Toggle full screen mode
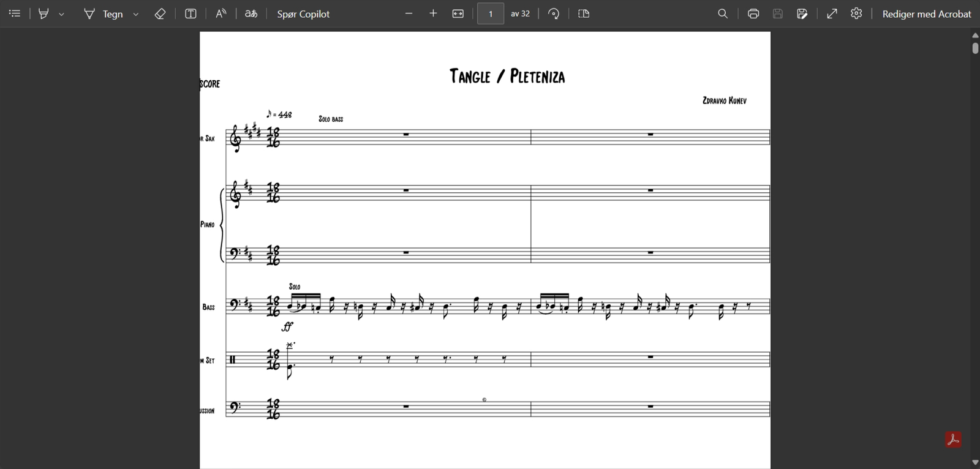Image resolution: width=980 pixels, height=469 pixels. (832, 13)
